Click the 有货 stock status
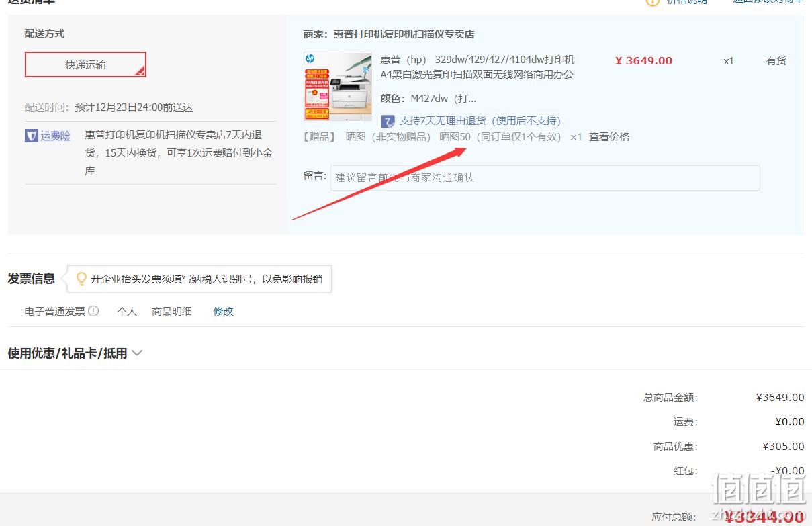This screenshot has width=812, height=526. (776, 60)
